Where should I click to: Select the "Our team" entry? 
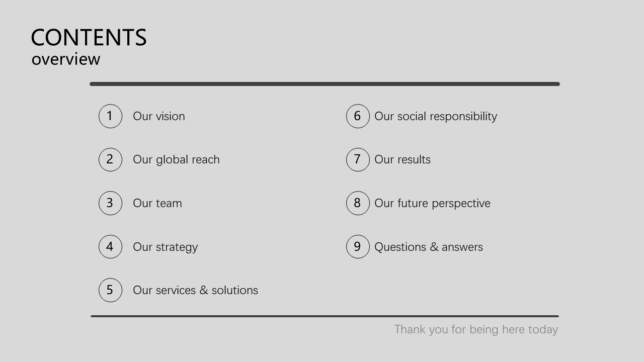pyautogui.click(x=157, y=203)
